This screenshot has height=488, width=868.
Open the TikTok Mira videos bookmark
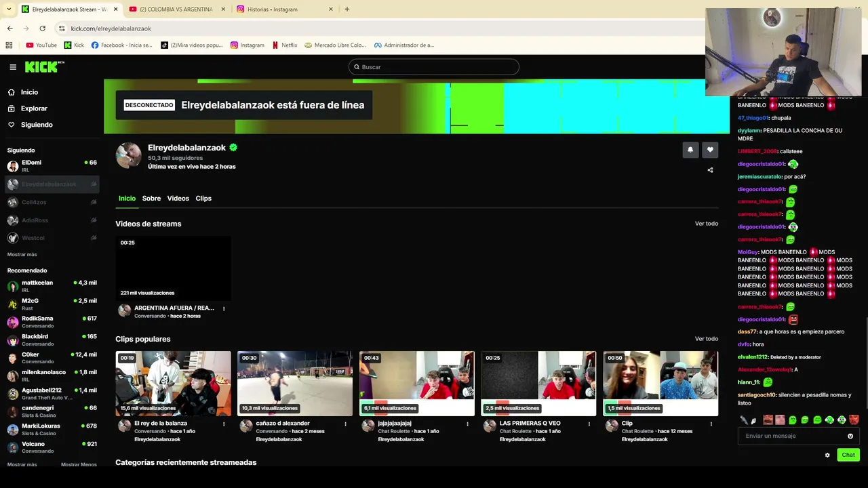pyautogui.click(x=192, y=45)
